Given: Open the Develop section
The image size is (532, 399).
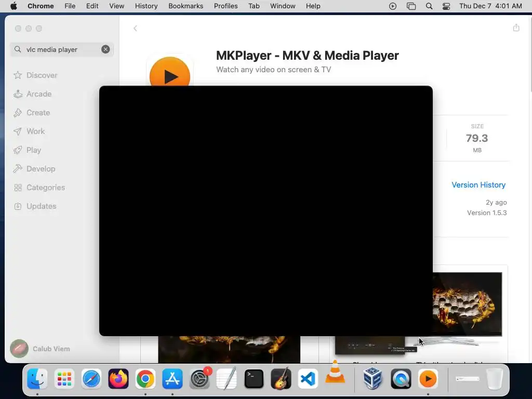Looking at the screenshot, I should pyautogui.click(x=34, y=169).
